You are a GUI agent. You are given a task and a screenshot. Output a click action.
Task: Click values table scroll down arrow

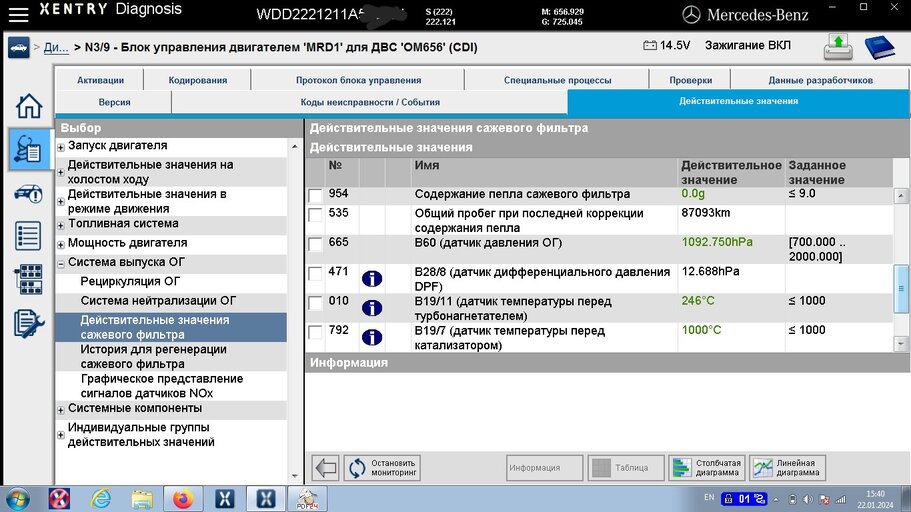[x=901, y=343]
